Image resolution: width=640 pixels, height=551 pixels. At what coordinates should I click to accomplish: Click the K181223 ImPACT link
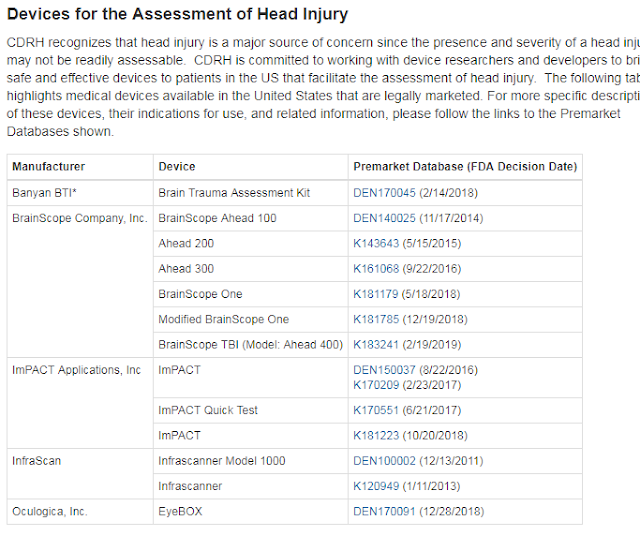click(x=376, y=435)
